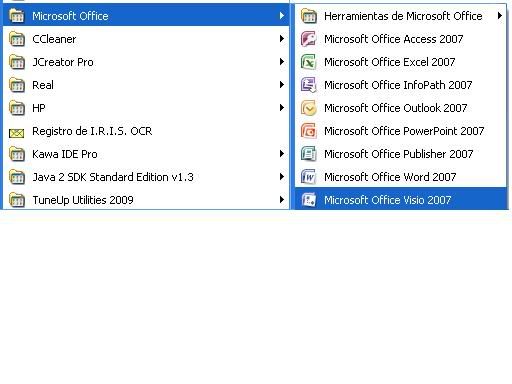Click the TuneUp Utilities 2009 folder icon
This screenshot has height=384, width=512.
17,200
